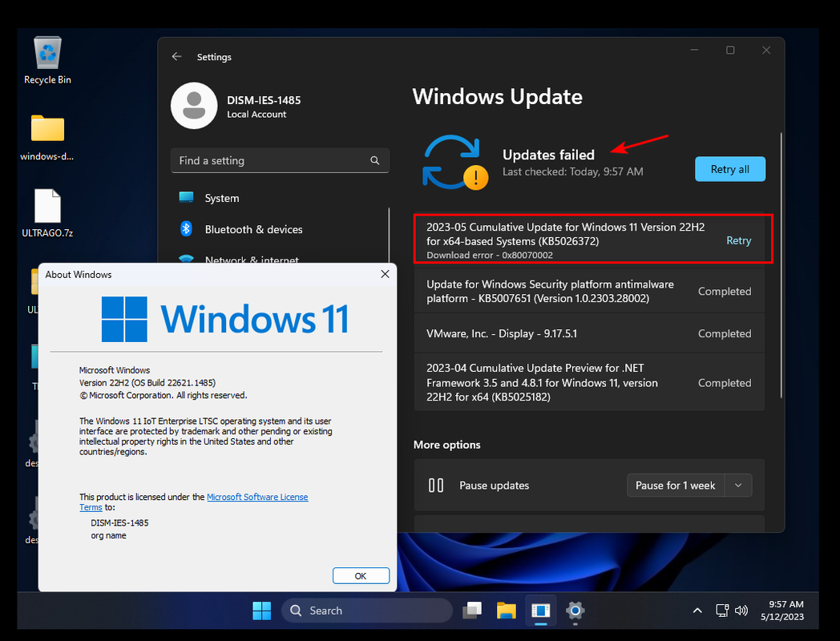The height and width of the screenshot is (641, 840).
Task: Open System in Settings sidebar
Action: coord(280,198)
